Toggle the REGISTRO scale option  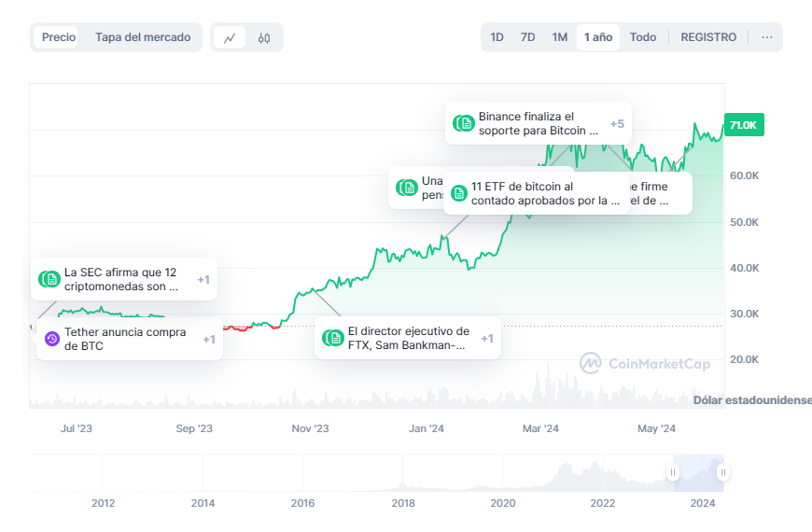[x=708, y=37]
